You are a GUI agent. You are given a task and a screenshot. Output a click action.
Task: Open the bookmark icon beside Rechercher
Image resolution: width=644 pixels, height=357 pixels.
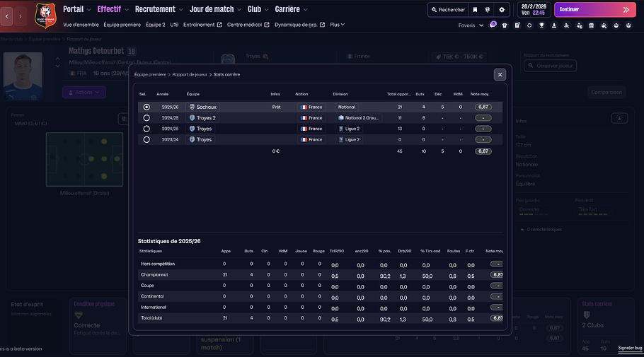tap(475, 10)
